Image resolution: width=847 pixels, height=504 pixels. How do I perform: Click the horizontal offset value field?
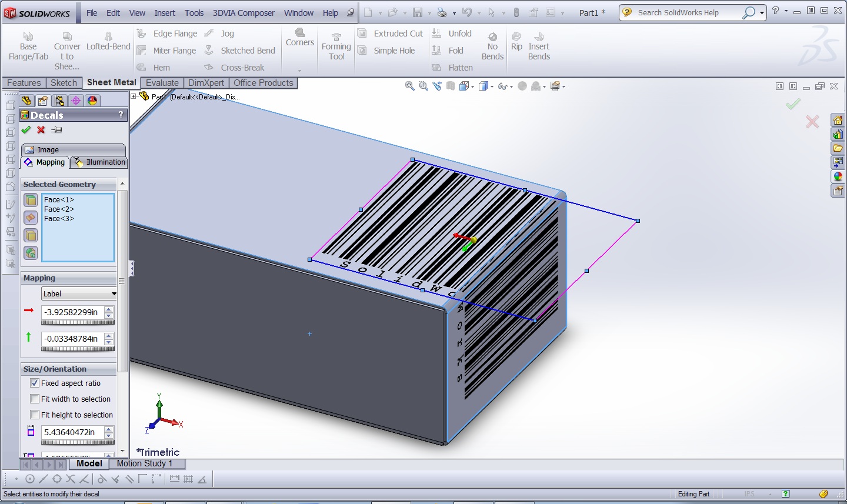click(x=72, y=312)
